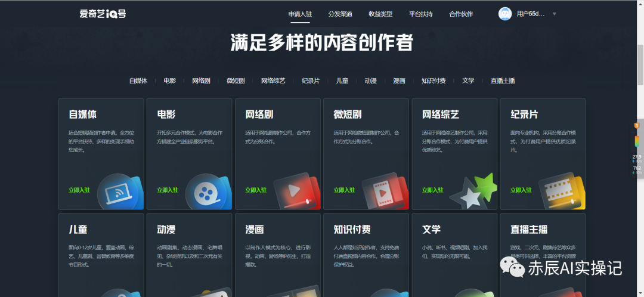Expand the user account dropdown arrow

554,14
